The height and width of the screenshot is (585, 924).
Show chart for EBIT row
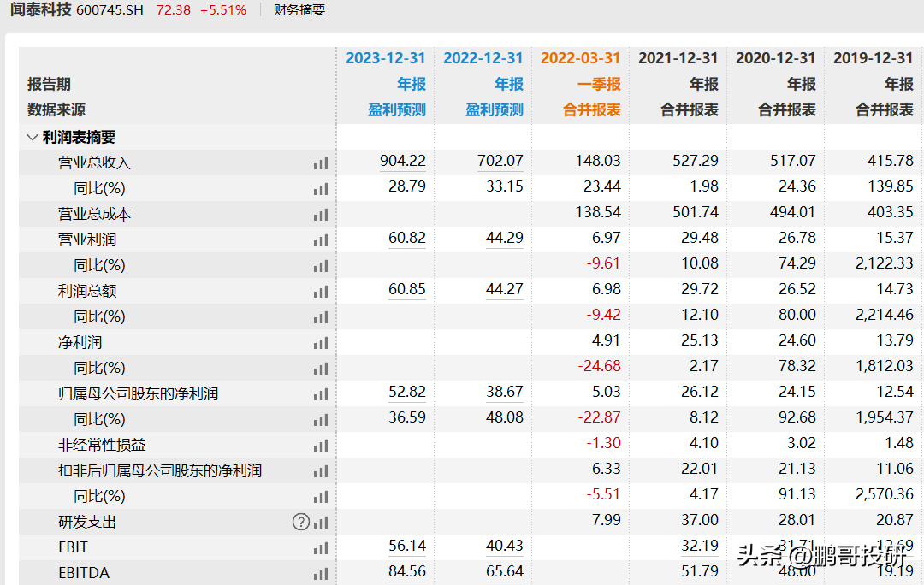[x=321, y=548]
